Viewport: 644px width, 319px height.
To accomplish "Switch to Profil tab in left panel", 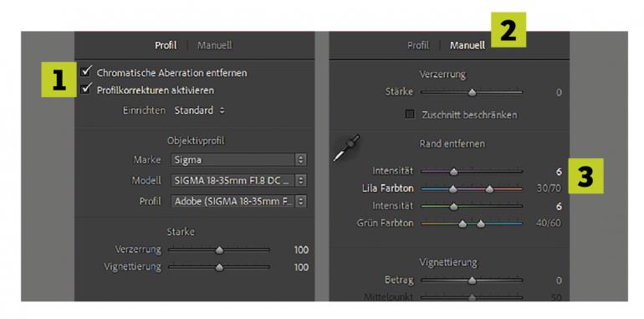I will (x=166, y=45).
